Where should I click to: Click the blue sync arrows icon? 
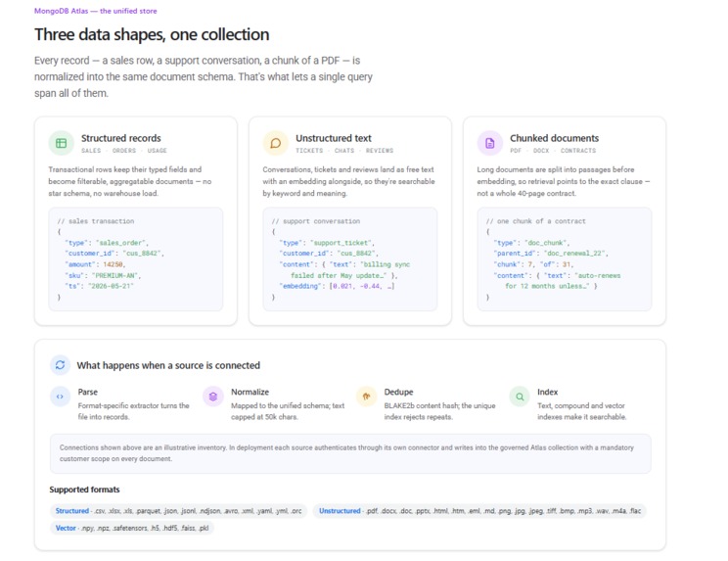pos(60,365)
